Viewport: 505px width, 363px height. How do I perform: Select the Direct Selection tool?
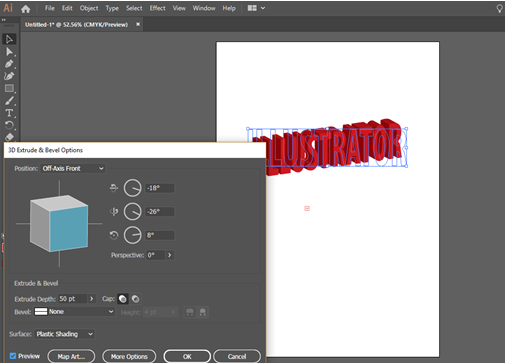click(9, 52)
